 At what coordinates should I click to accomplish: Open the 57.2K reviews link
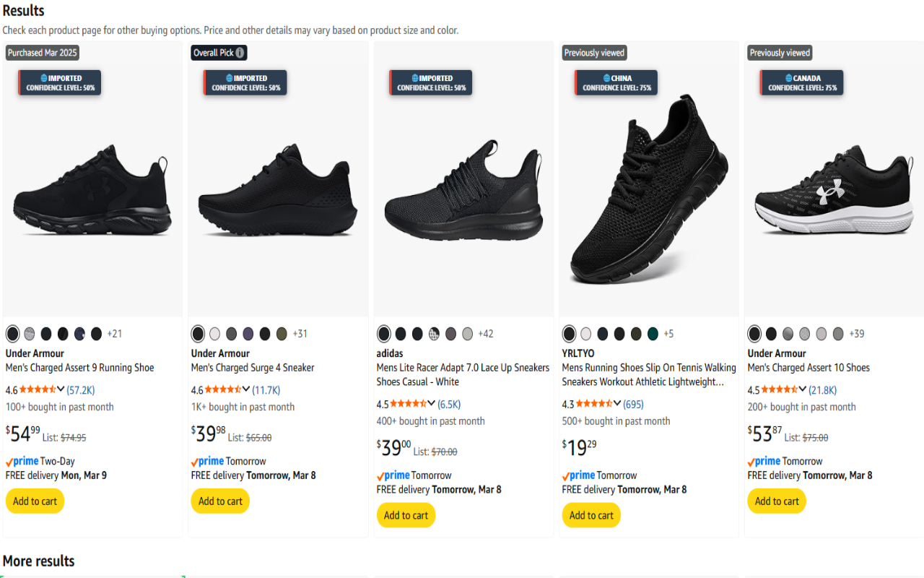click(81, 390)
